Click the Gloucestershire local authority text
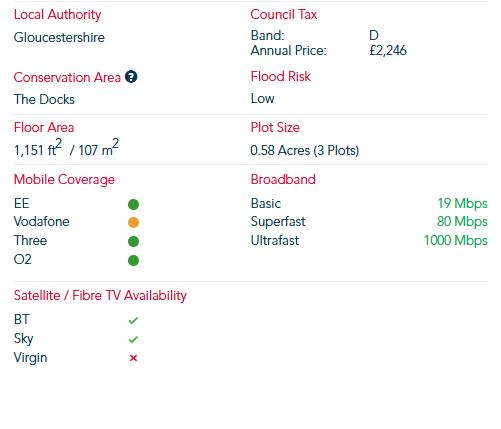The height and width of the screenshot is (429, 501). click(x=59, y=37)
